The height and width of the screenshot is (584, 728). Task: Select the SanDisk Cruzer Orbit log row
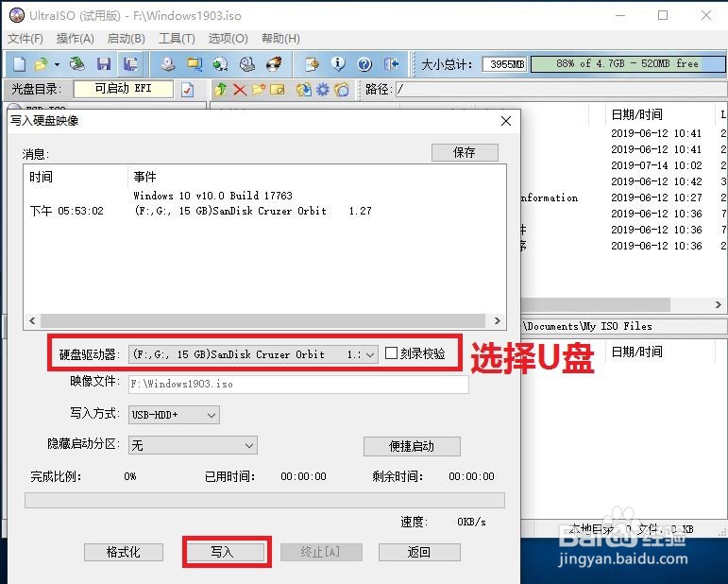click(x=264, y=211)
